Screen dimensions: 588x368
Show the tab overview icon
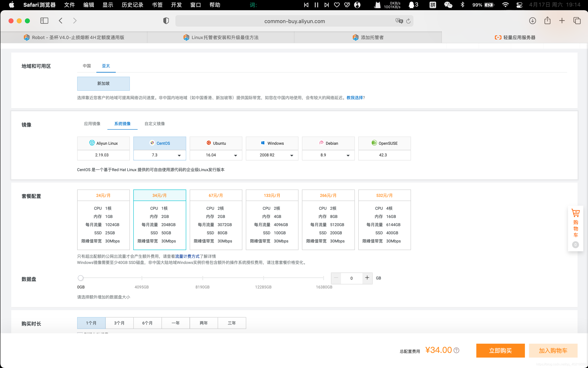(577, 21)
